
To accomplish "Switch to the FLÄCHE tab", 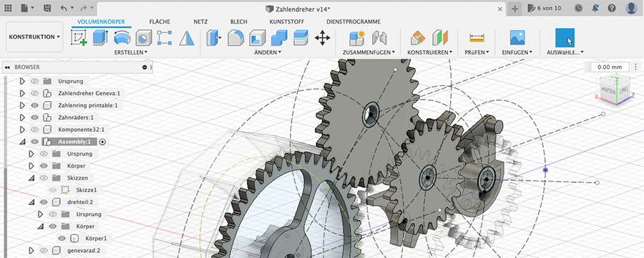I will click(160, 21).
